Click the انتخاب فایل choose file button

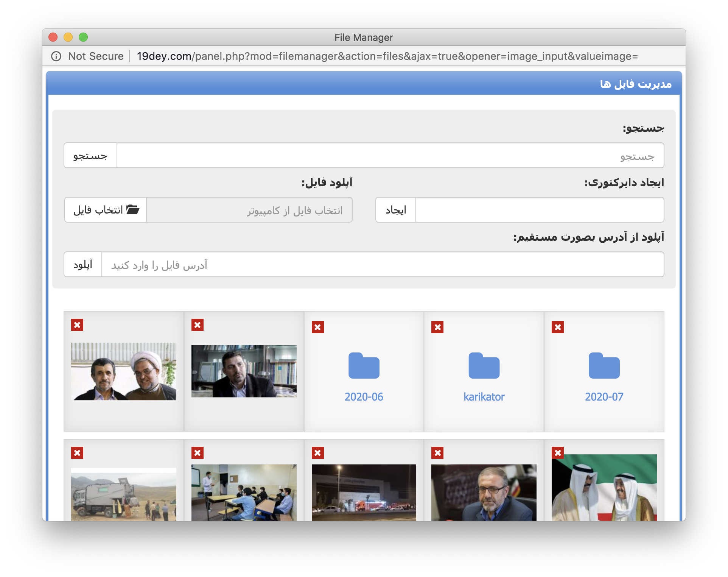click(x=106, y=210)
